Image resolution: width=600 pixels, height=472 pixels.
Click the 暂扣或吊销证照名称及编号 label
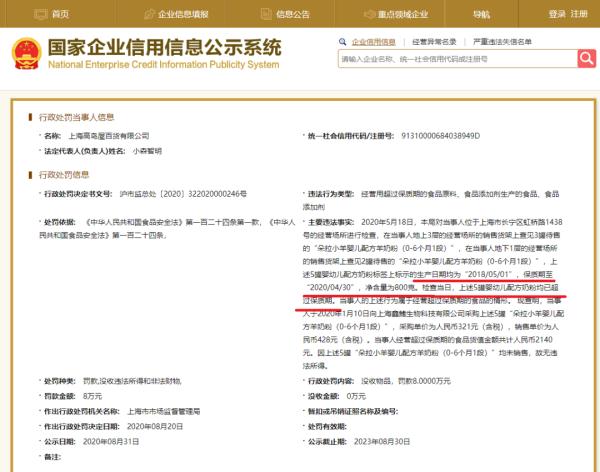[x=353, y=412]
